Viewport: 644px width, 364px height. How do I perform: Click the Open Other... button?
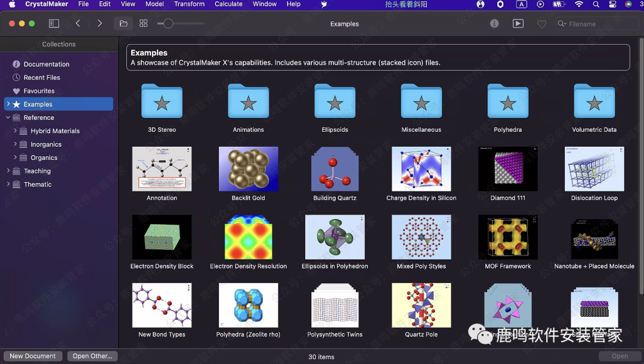pos(92,356)
